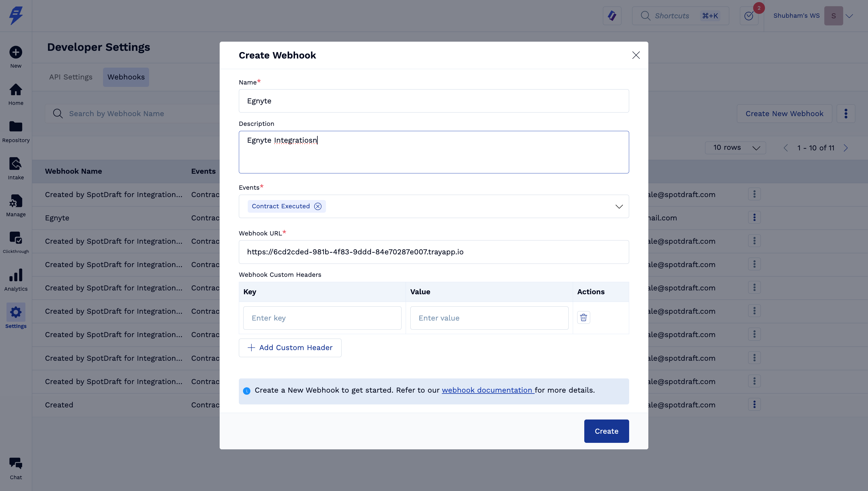Switch to the API Settings tab
This screenshot has width=868, height=491.
(71, 77)
